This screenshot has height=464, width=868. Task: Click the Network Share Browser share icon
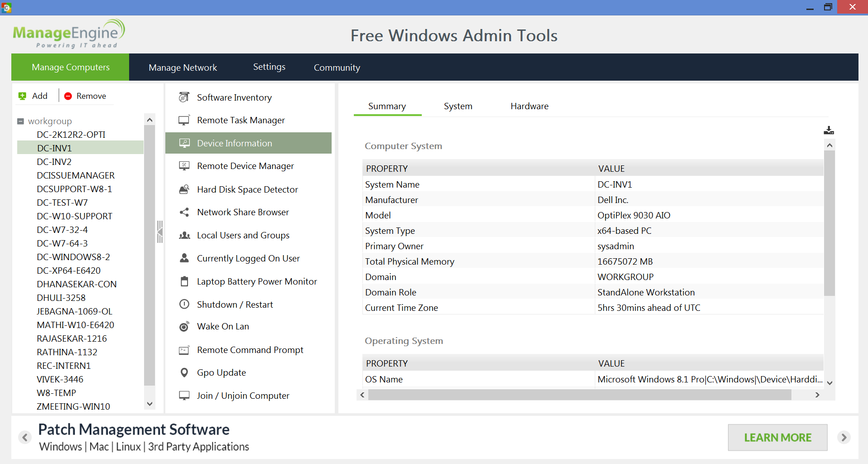[x=184, y=212]
